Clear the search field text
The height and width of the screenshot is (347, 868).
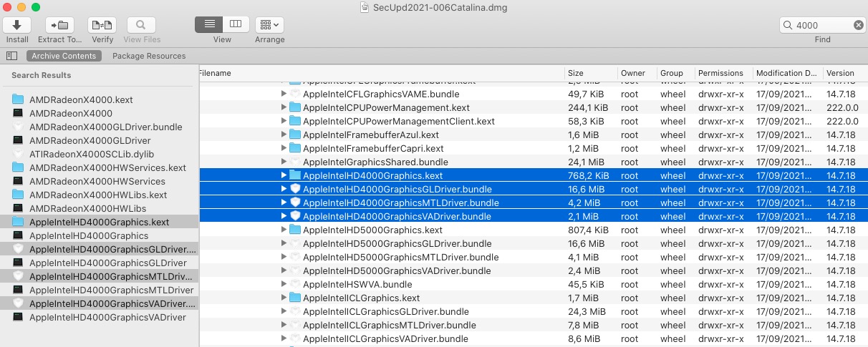click(x=858, y=25)
